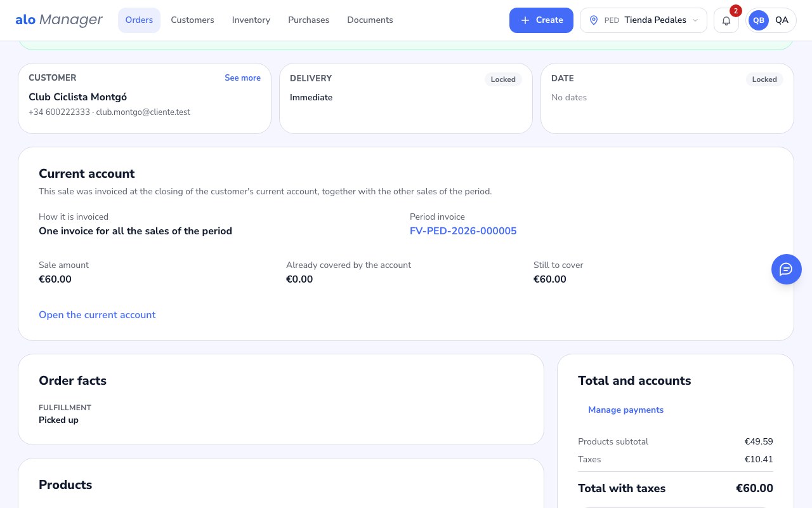Go to the Orders tab
Viewport: 812px width, 508px height.
139,20
